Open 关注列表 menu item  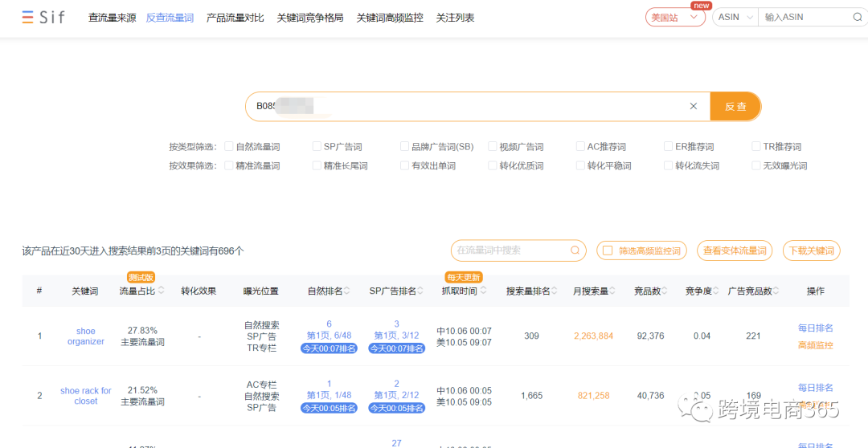tap(455, 18)
